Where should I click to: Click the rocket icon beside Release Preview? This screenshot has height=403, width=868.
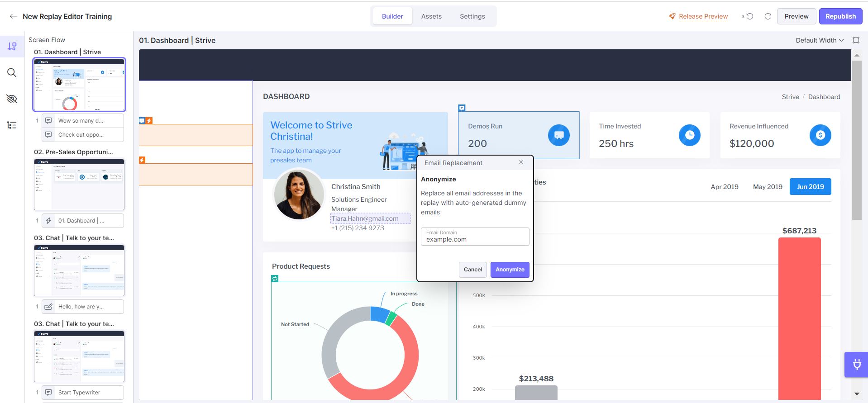[672, 16]
